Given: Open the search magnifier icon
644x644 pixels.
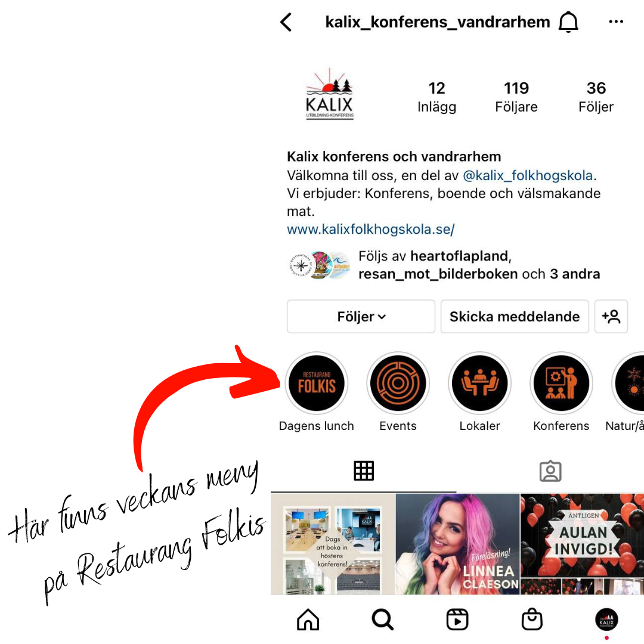Looking at the screenshot, I should coord(382,620).
